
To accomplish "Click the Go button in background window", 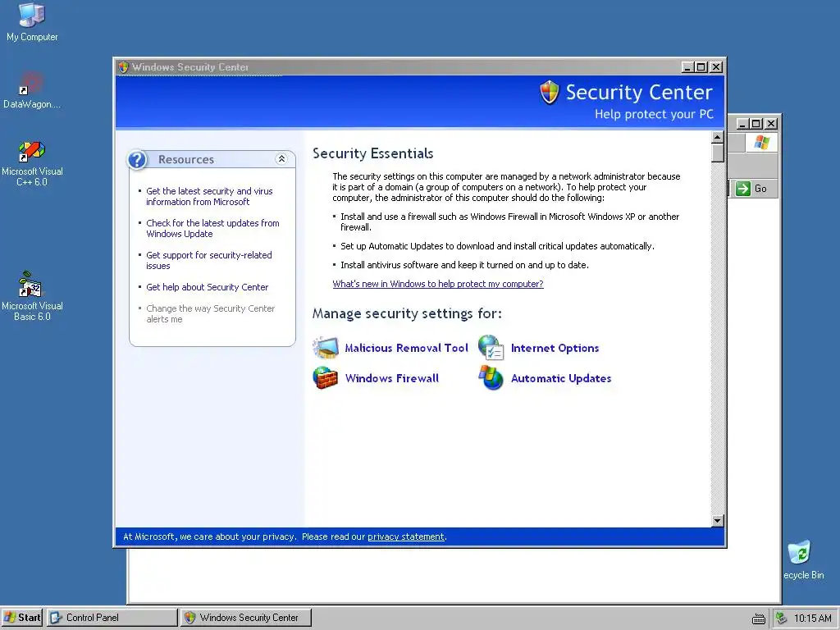I will click(x=752, y=189).
